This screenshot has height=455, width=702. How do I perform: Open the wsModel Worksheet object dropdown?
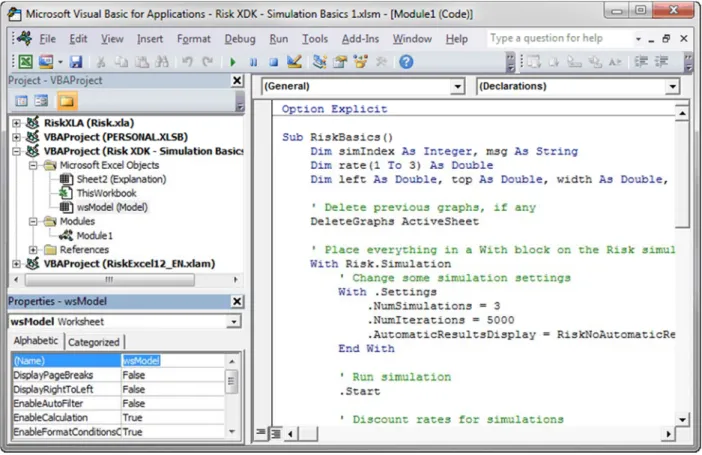tap(234, 322)
